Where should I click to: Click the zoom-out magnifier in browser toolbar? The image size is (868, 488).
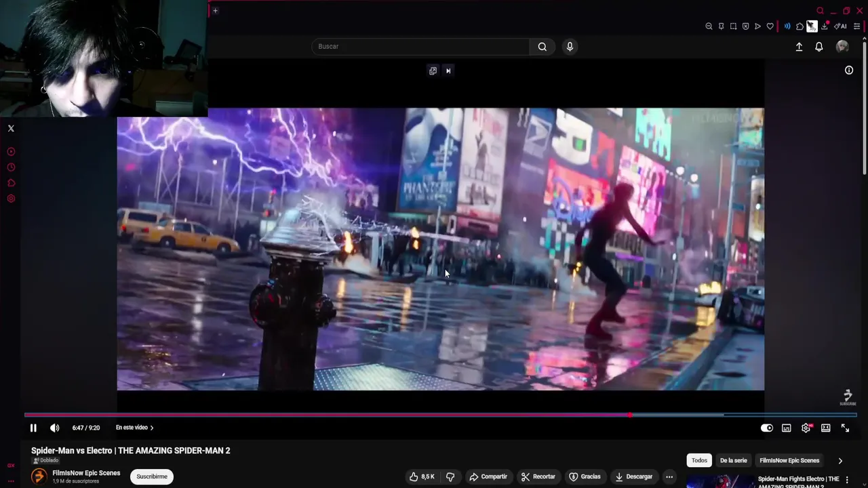click(x=709, y=26)
